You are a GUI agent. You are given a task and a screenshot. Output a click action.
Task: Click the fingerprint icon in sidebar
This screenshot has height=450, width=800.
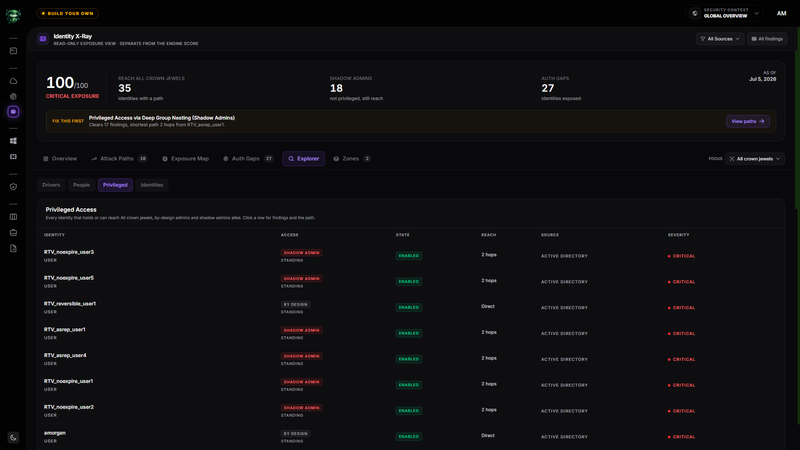point(13,96)
